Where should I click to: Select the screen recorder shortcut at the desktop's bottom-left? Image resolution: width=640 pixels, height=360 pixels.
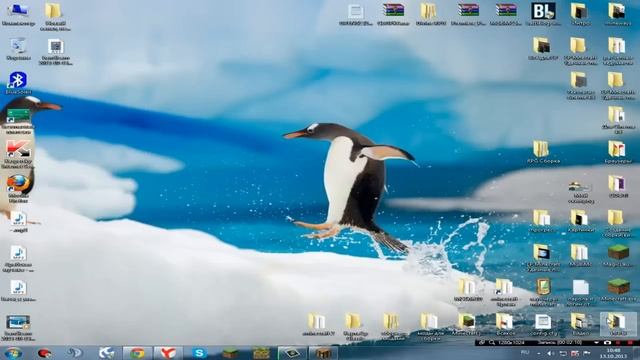point(18,327)
